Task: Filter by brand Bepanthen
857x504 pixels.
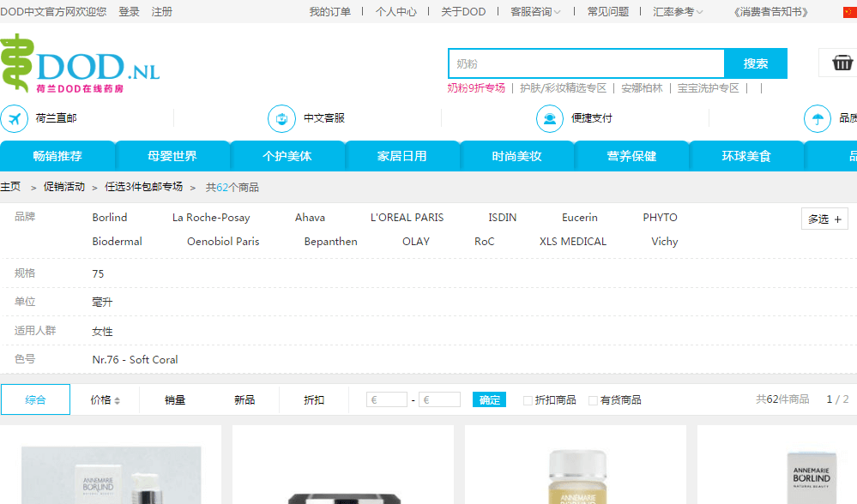Action: 330,242
